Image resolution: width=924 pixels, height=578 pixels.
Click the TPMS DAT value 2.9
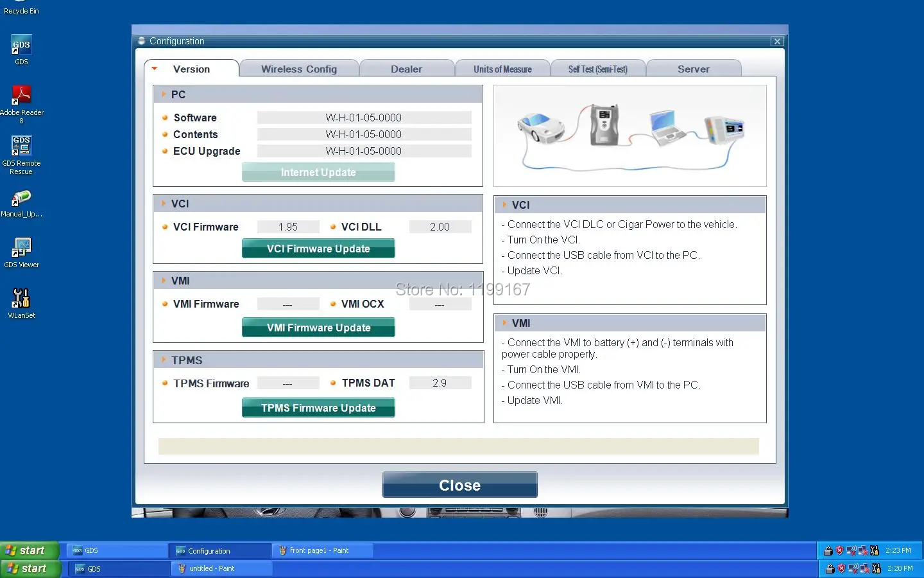[440, 383]
